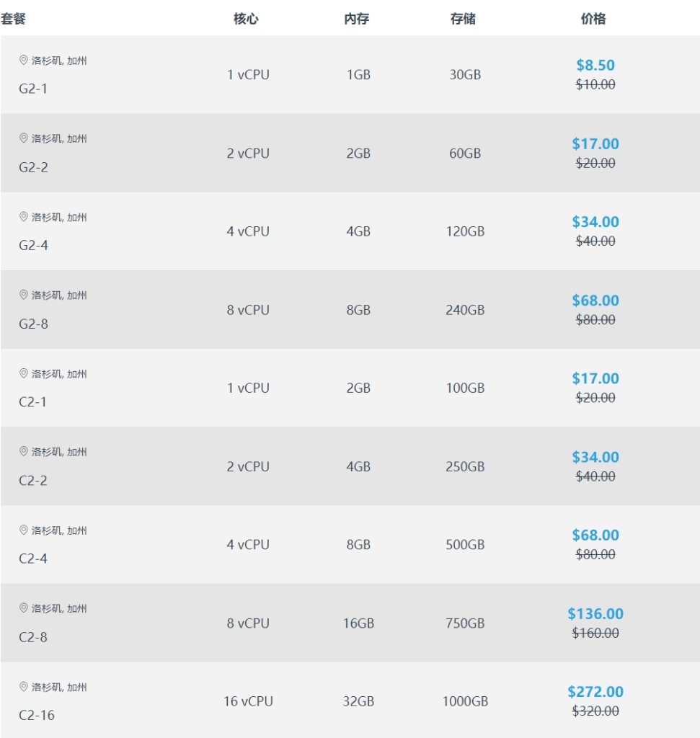The image size is (700, 738).
Task: Click the $136.00 price for C2-8
Action: pyautogui.click(x=595, y=614)
